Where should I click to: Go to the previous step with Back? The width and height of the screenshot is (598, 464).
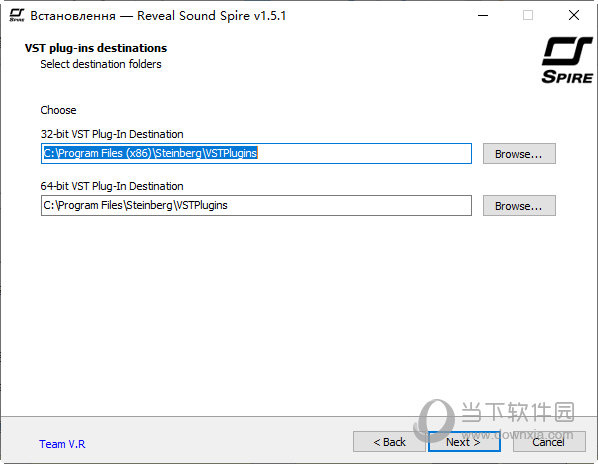(389, 442)
